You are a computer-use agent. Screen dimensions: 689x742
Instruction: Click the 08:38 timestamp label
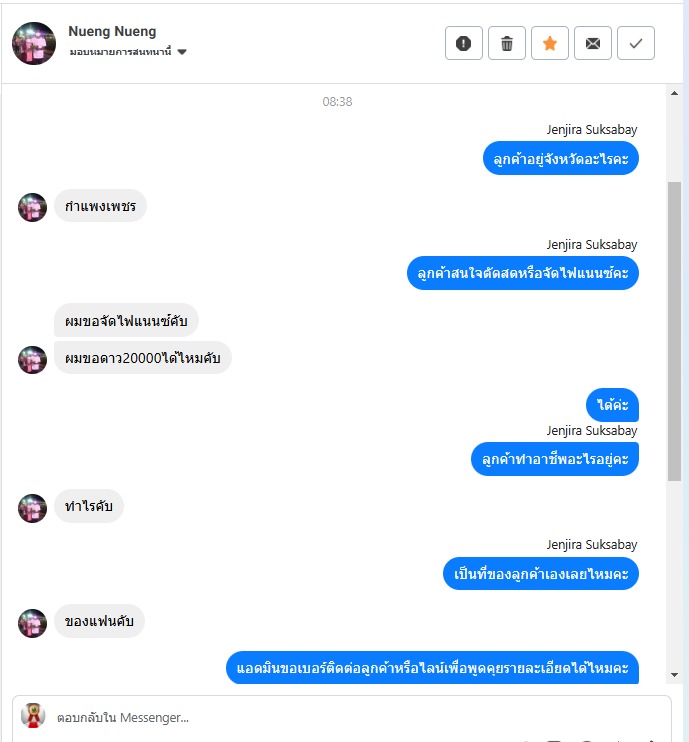[337, 102]
